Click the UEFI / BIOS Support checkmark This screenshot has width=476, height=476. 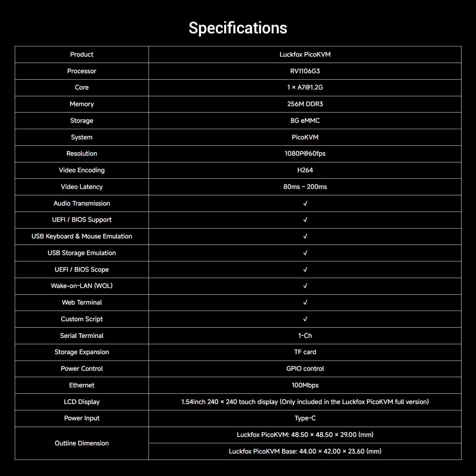pos(305,220)
